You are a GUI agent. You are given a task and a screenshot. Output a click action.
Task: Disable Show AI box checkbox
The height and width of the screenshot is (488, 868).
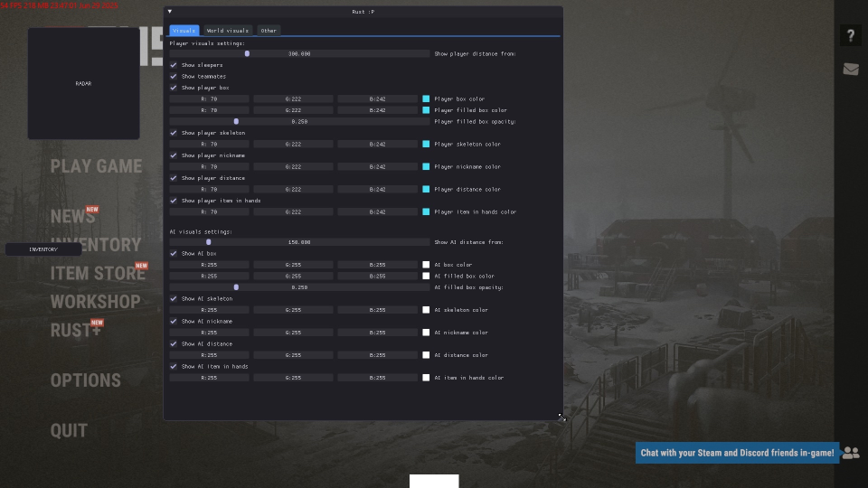tap(174, 253)
